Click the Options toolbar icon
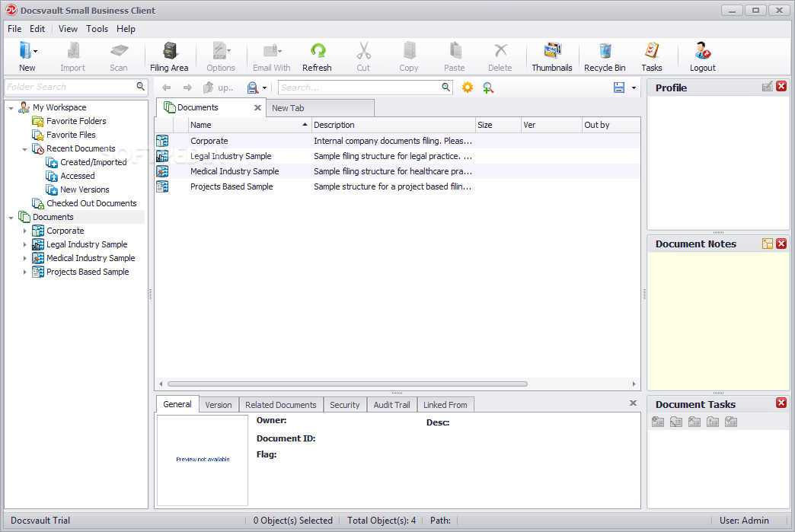This screenshot has width=795, height=532. click(219, 51)
